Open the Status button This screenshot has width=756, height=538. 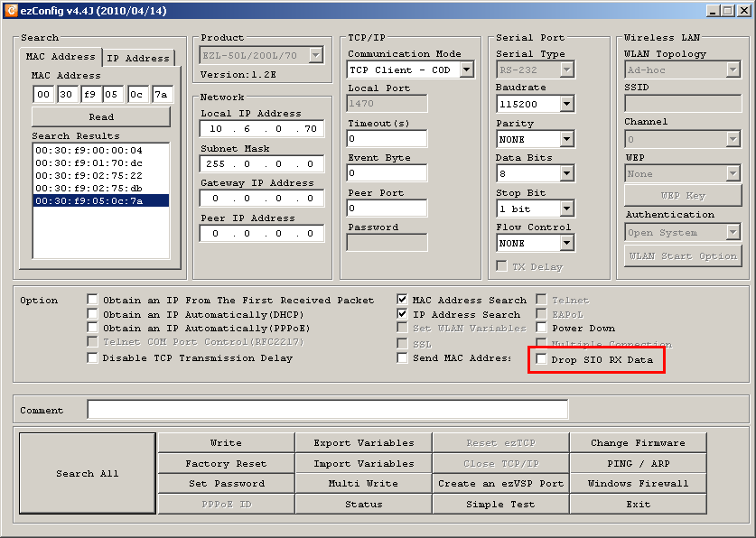click(x=363, y=505)
